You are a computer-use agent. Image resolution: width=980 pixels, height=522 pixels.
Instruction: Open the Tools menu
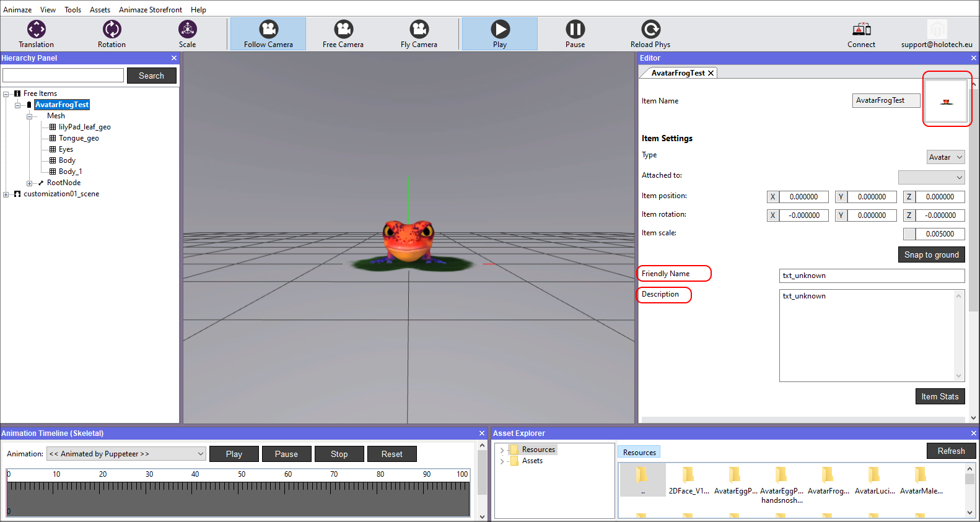click(x=73, y=10)
